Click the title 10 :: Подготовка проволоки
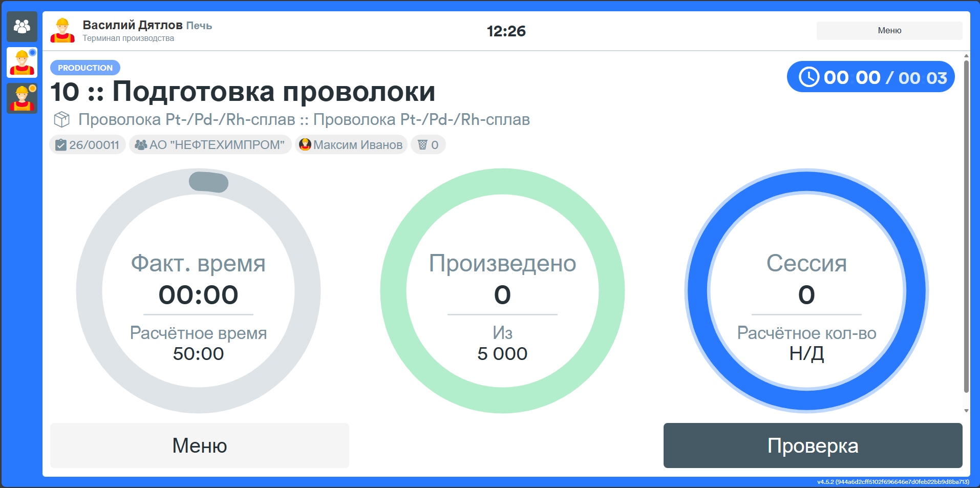Viewport: 980px width, 488px height. pos(243,92)
